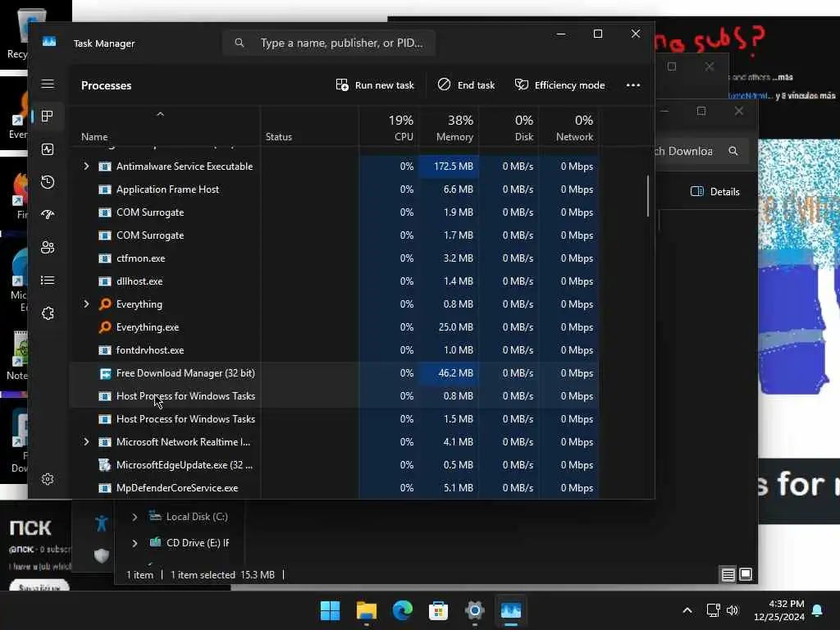Image resolution: width=840 pixels, height=630 pixels.
Task: Open Task Manager settings gear icon
Action: [x=48, y=479]
